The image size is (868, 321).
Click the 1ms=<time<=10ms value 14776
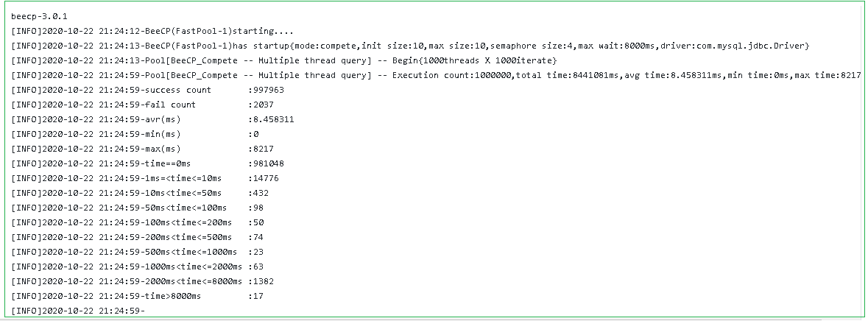[x=266, y=178]
